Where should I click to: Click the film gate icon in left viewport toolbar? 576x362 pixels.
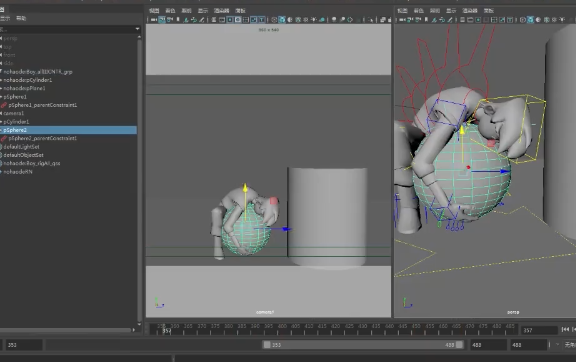tap(222, 20)
